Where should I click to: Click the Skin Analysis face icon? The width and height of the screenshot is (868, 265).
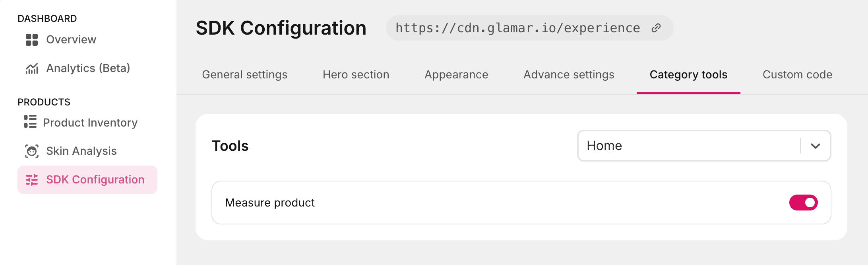coord(32,151)
